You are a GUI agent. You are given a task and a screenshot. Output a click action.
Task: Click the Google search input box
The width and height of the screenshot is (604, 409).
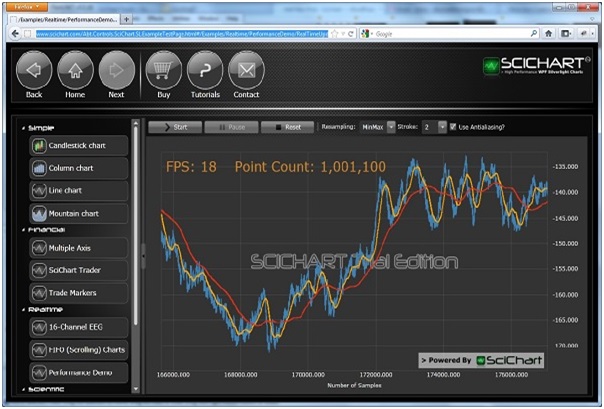(451, 34)
